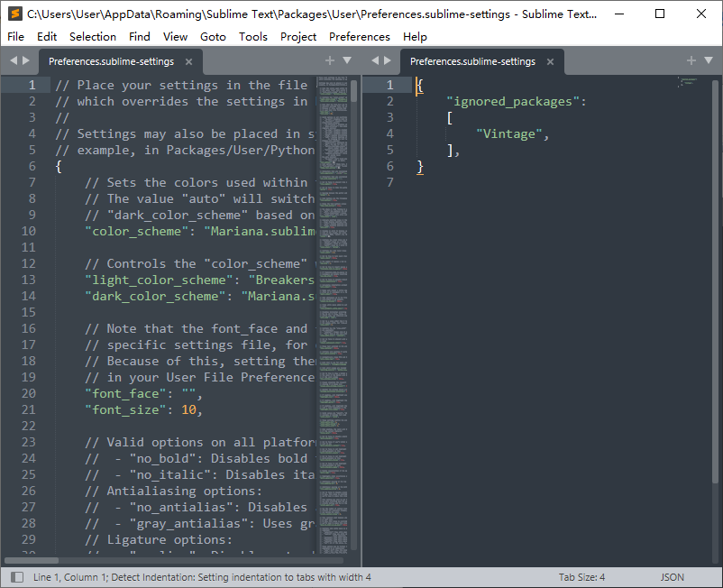723x588 pixels.
Task: Click the new tab plus icon in left pane
Action: [x=331, y=60]
